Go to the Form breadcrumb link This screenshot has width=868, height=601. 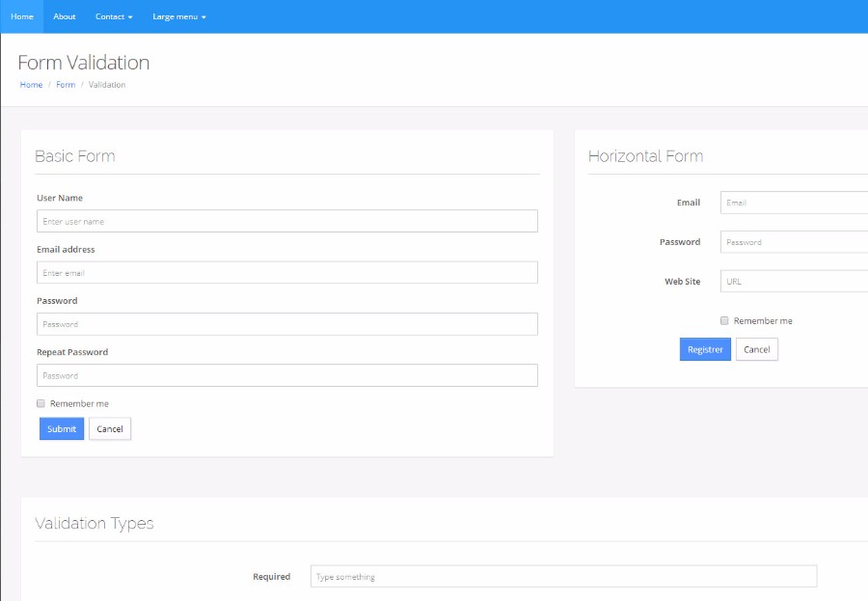click(66, 85)
